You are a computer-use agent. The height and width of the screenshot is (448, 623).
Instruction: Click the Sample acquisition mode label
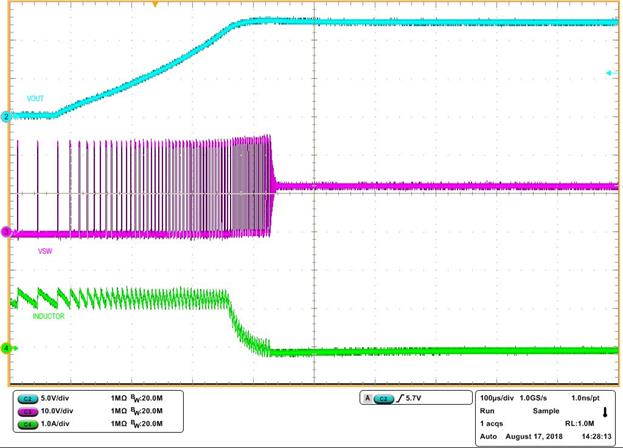pyautogui.click(x=546, y=411)
